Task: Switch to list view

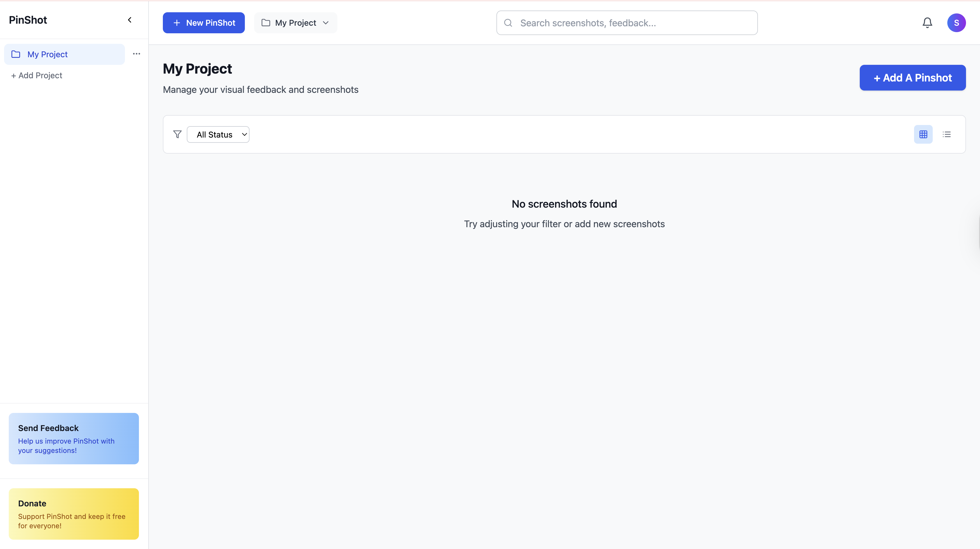Action: pos(946,134)
